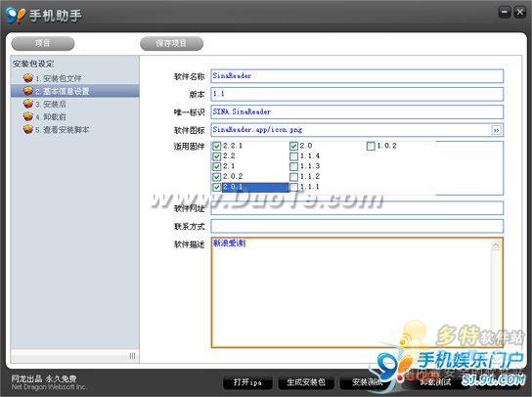Screen dimensions: 532x397
Task: Uncheck firmware 2.2 checkbox
Action: [217, 156]
